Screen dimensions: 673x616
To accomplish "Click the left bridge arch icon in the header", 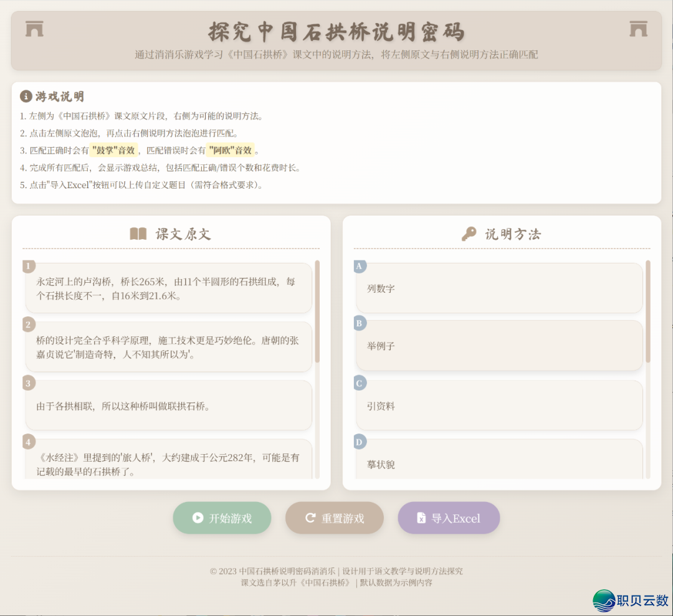I will pyautogui.click(x=34, y=29).
